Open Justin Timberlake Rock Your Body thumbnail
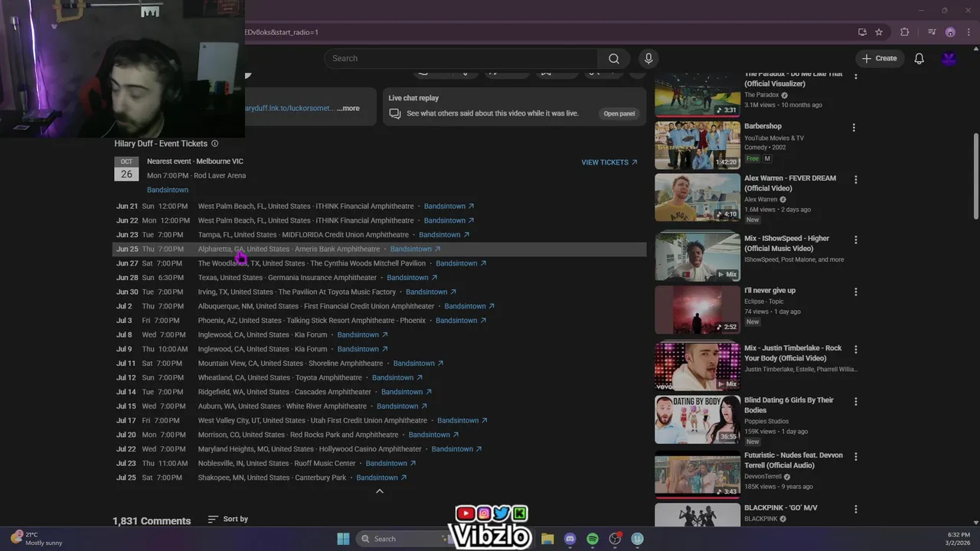This screenshot has width=980, height=551. pos(697,367)
